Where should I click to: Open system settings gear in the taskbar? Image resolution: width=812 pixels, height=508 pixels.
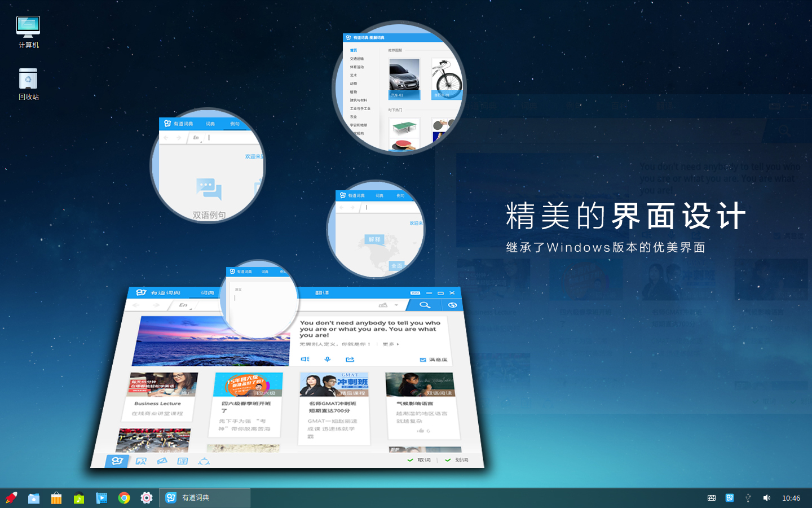tap(147, 498)
